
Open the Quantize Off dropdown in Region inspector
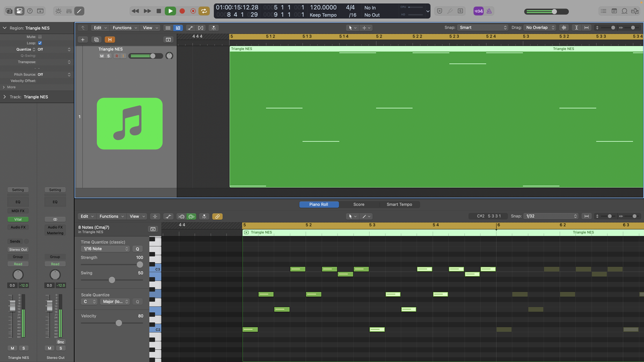(54, 49)
